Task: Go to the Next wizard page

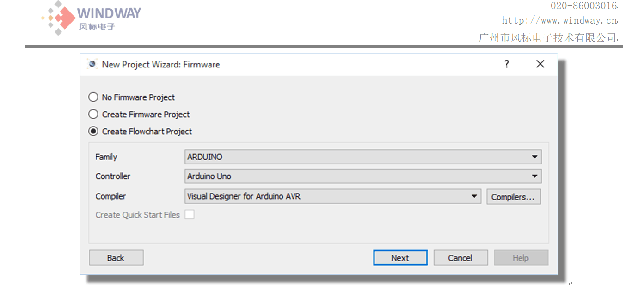Action: click(400, 258)
